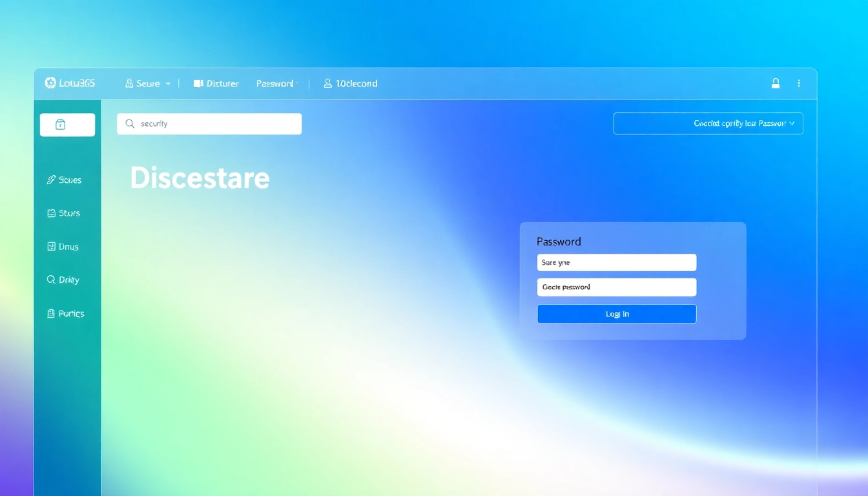Focus the security search field
Viewport: 868px width, 496px height.
click(209, 123)
